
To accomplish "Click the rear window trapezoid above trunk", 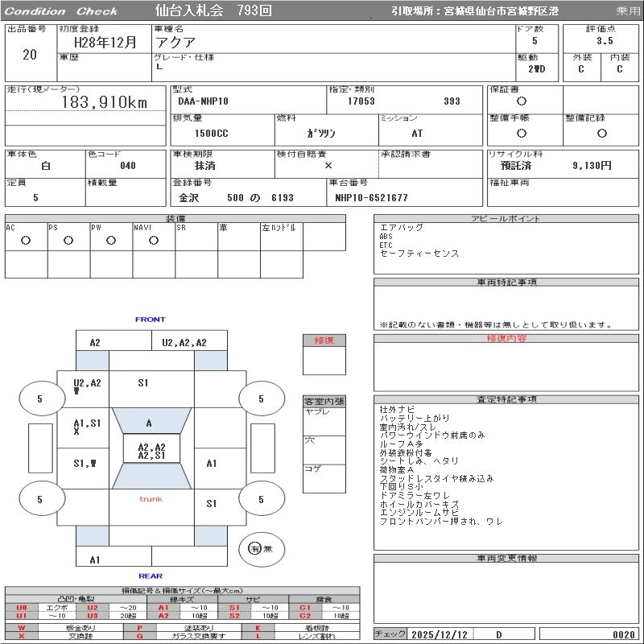I will pyautogui.click(x=150, y=476).
